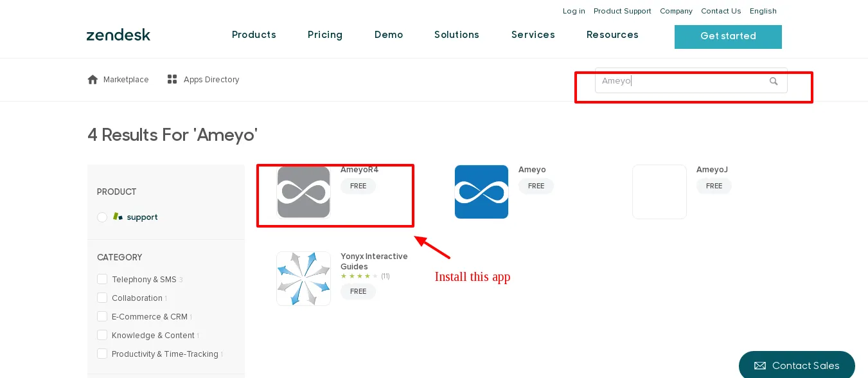Open the Resources menu item
This screenshot has height=378, width=868.
pyautogui.click(x=612, y=35)
